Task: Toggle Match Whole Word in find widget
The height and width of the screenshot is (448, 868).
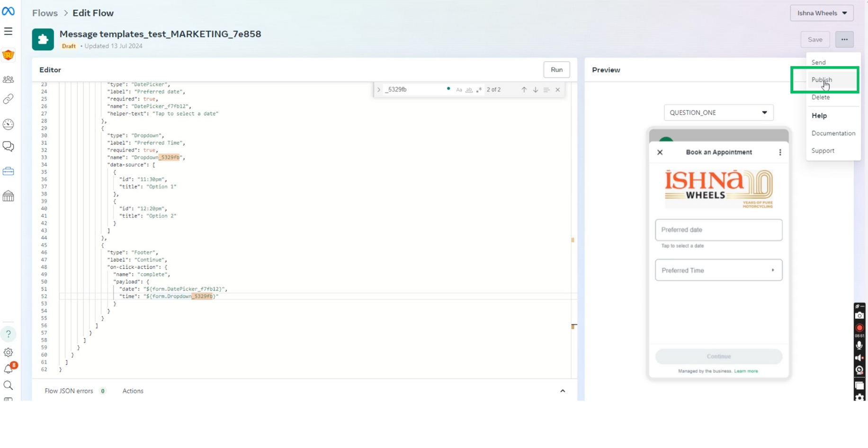Action: click(x=469, y=90)
